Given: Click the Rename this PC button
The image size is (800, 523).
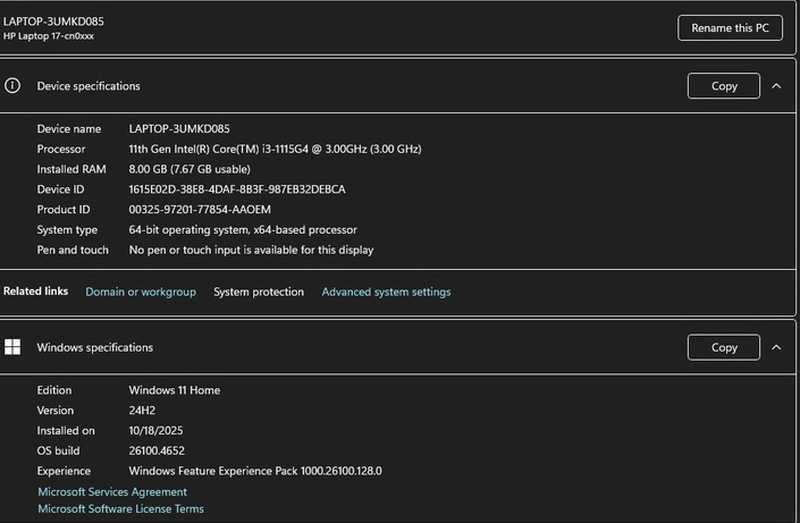Looking at the screenshot, I should pos(730,28).
